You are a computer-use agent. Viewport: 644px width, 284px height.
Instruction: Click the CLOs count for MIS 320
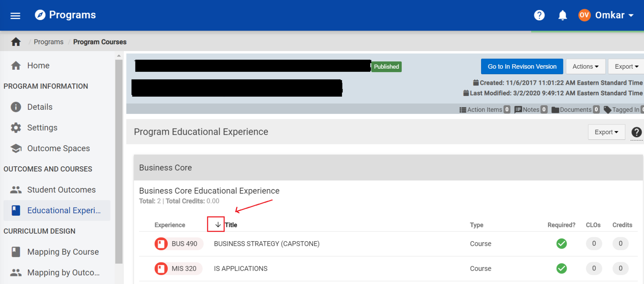[594, 268]
